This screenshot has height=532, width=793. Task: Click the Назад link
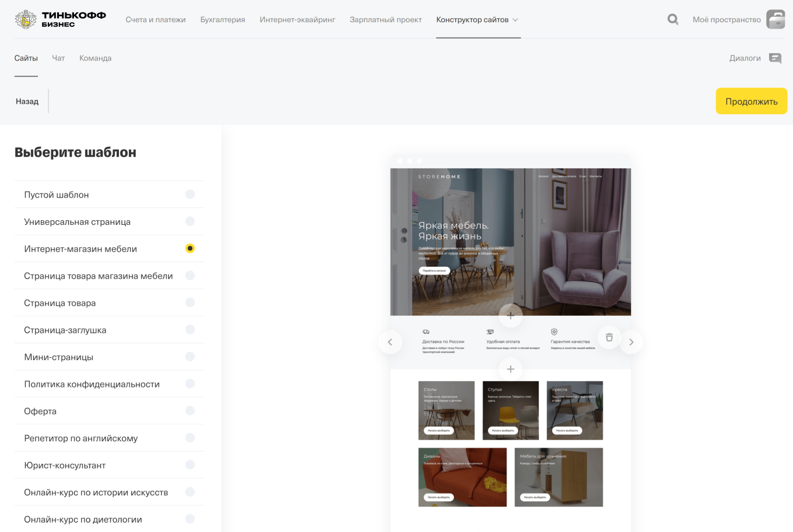point(27,101)
